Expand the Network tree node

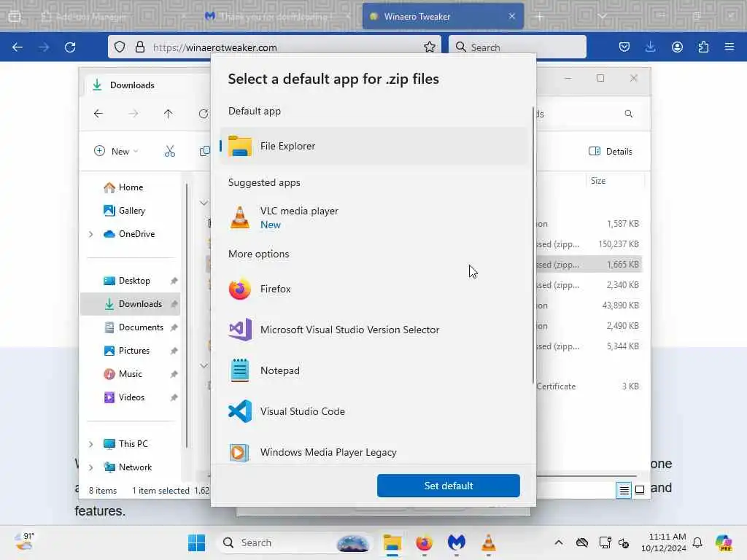click(91, 467)
